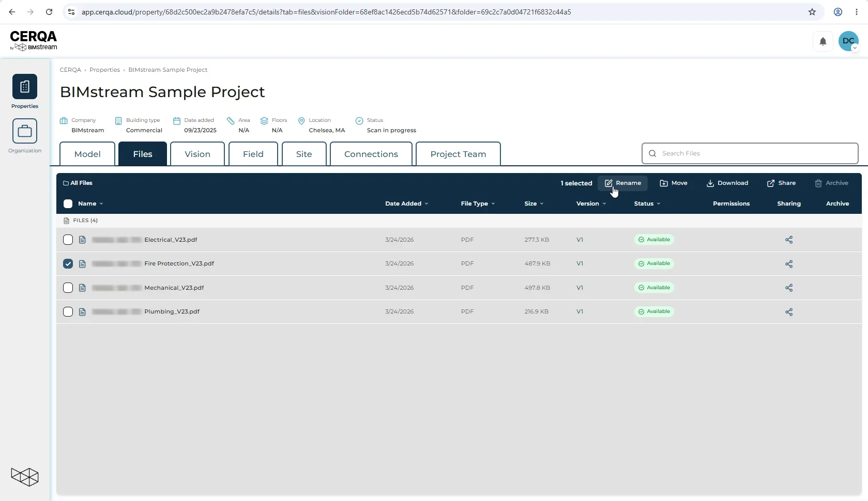
Task: Rename the selected file
Action: point(623,183)
